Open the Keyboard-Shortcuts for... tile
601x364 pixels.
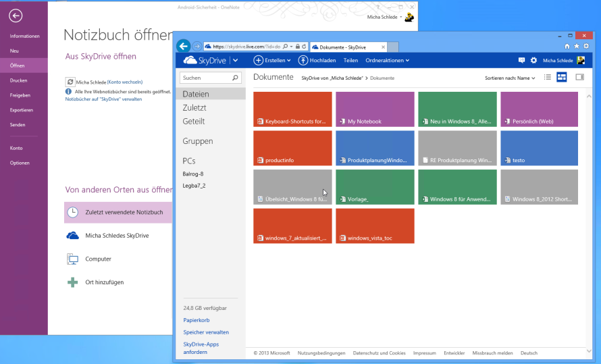coord(292,109)
